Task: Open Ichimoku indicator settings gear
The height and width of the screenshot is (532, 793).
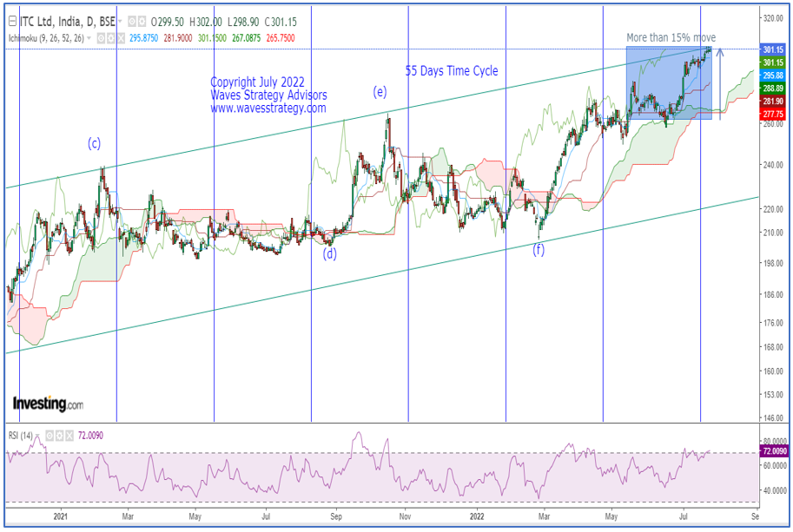Action: coord(111,38)
